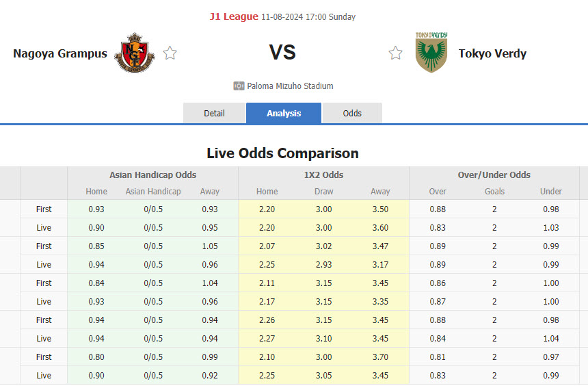Click the Tokyo Verdy team name

[x=492, y=53]
